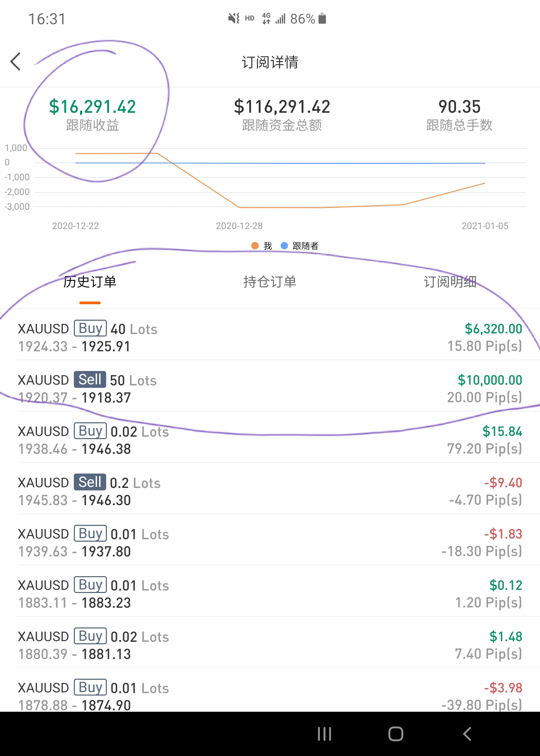Tap the -$9.40 loss amount
The width and height of the screenshot is (540, 756).
pyautogui.click(x=503, y=483)
